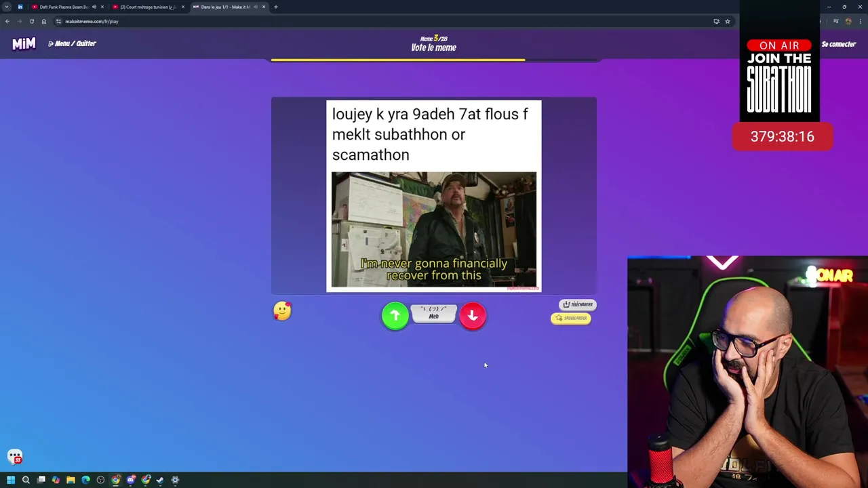
Task: Open the Windows Start menu
Action: [x=11, y=480]
